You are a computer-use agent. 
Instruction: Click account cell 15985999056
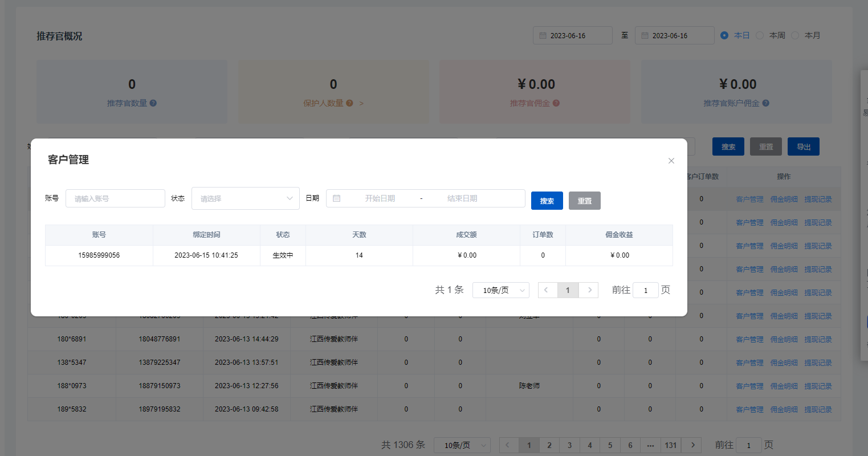99,255
